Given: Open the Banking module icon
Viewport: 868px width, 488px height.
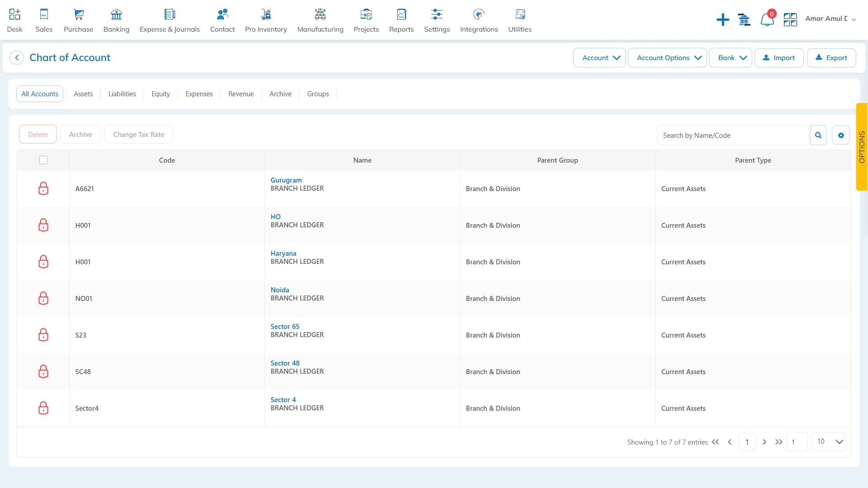Looking at the screenshot, I should coord(116,14).
